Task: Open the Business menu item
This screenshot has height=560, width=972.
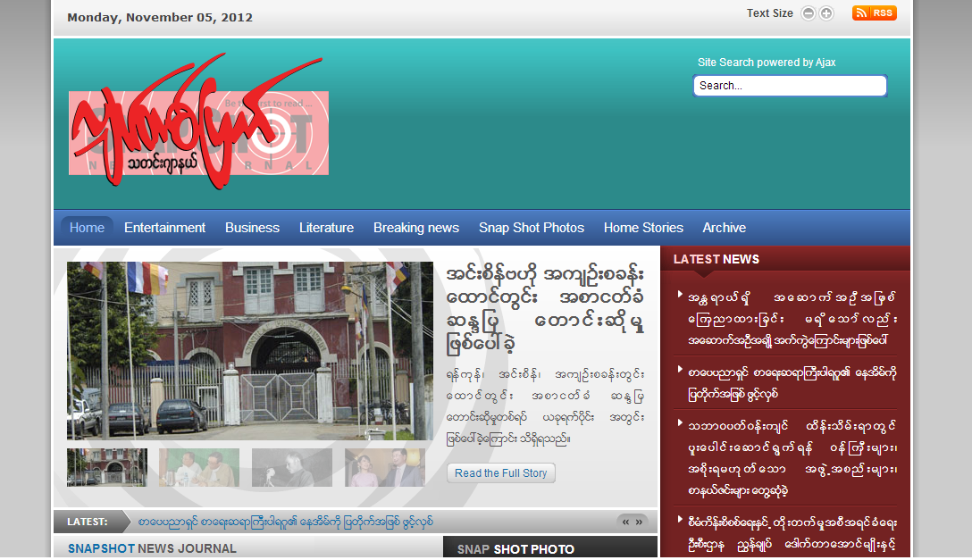Action: pyautogui.click(x=252, y=228)
